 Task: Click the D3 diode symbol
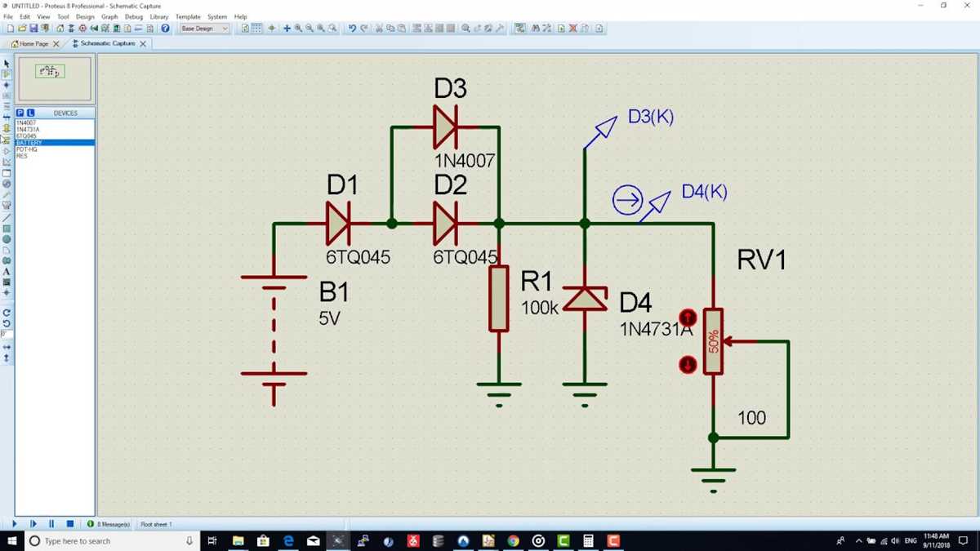(446, 127)
